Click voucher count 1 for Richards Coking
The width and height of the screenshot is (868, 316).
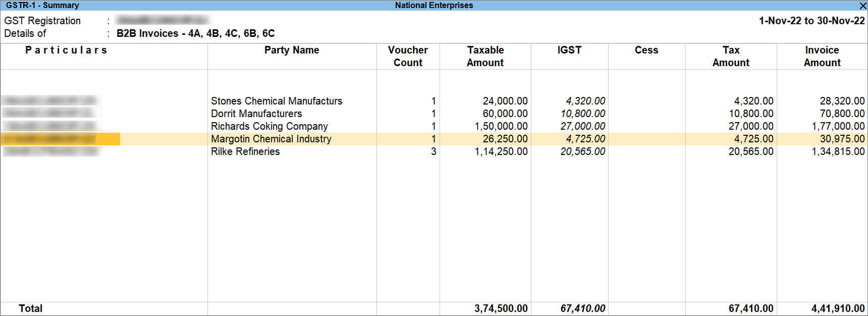pyautogui.click(x=433, y=126)
